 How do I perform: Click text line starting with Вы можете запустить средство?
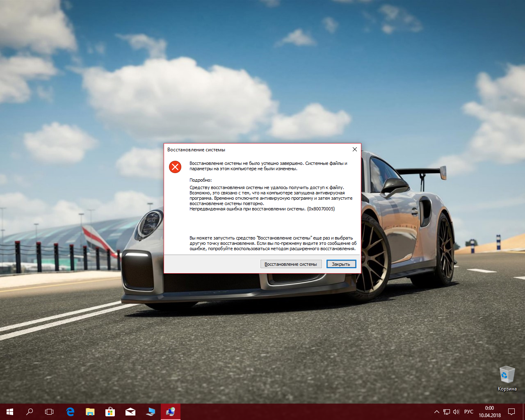271,238
